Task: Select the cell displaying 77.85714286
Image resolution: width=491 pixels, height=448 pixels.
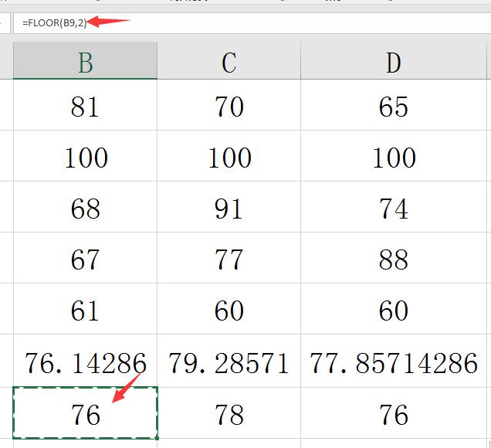Action: pos(394,361)
